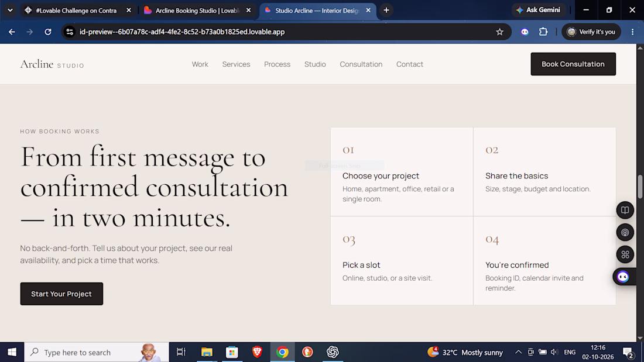Bookmark this page with the star icon

[499, 32]
